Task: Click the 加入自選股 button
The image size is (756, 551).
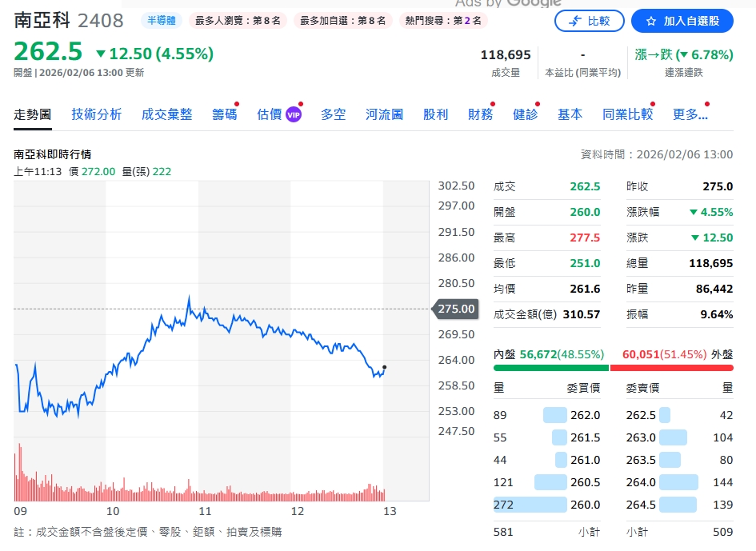Action: tap(682, 21)
